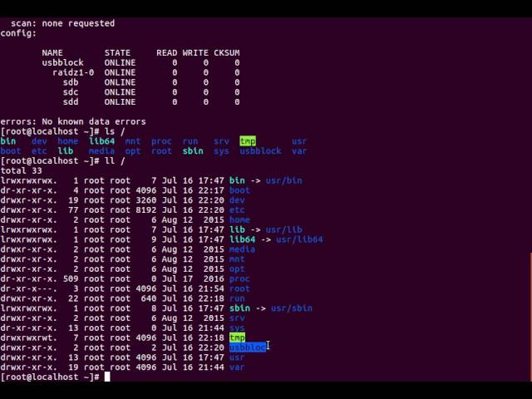532x399 pixels.
Task: Click usbblock in the ls output
Action: [x=260, y=151]
